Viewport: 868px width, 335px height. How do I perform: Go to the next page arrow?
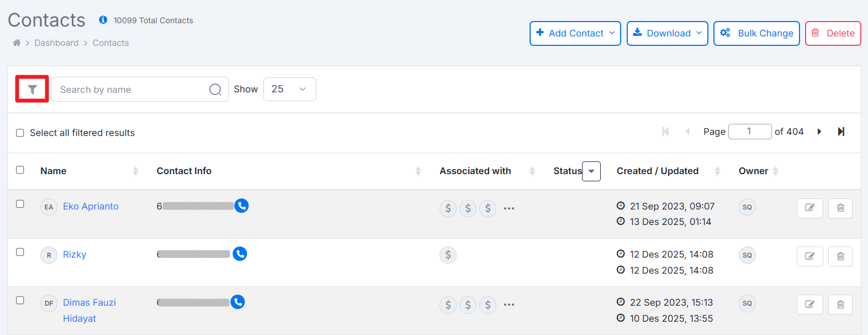click(819, 132)
